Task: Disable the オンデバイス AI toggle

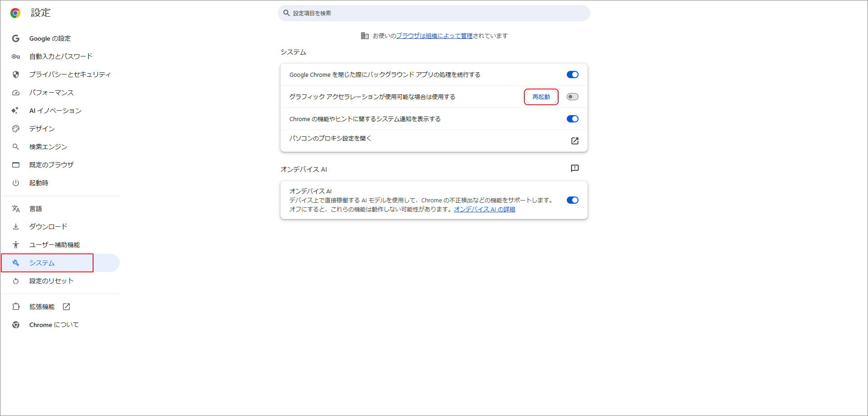Action: (x=573, y=200)
